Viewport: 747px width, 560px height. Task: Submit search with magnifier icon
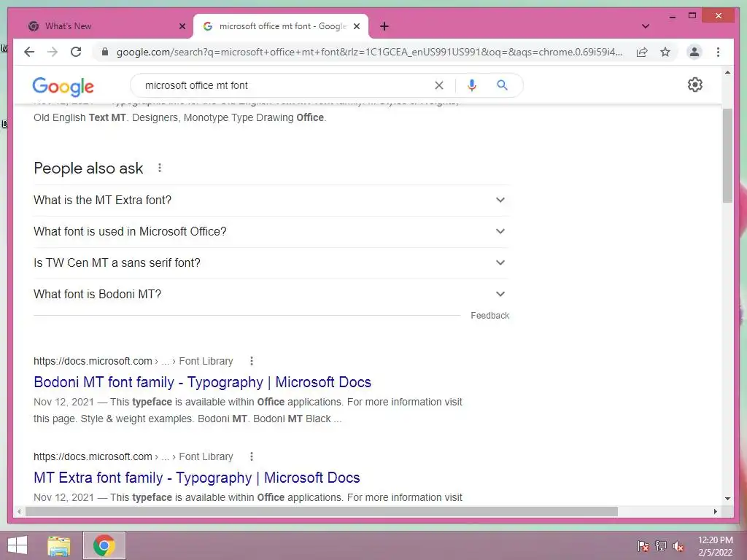pos(502,85)
